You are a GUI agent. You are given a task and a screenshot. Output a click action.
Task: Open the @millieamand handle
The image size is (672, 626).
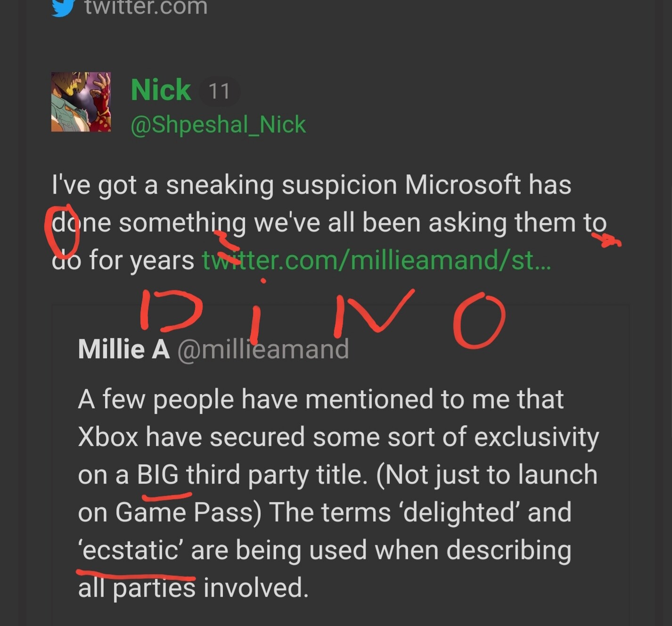[x=263, y=349]
